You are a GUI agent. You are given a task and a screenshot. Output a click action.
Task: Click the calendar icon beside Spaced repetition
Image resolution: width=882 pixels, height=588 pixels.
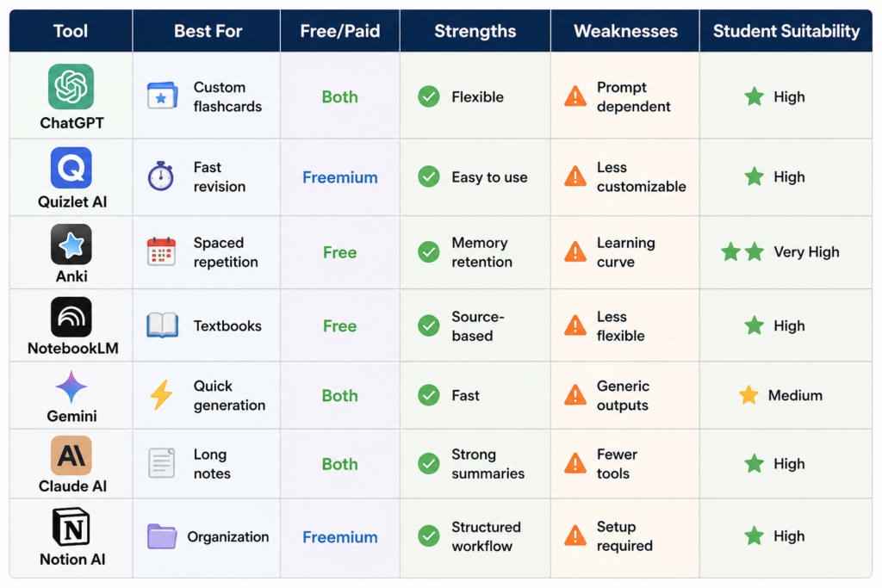click(x=161, y=251)
